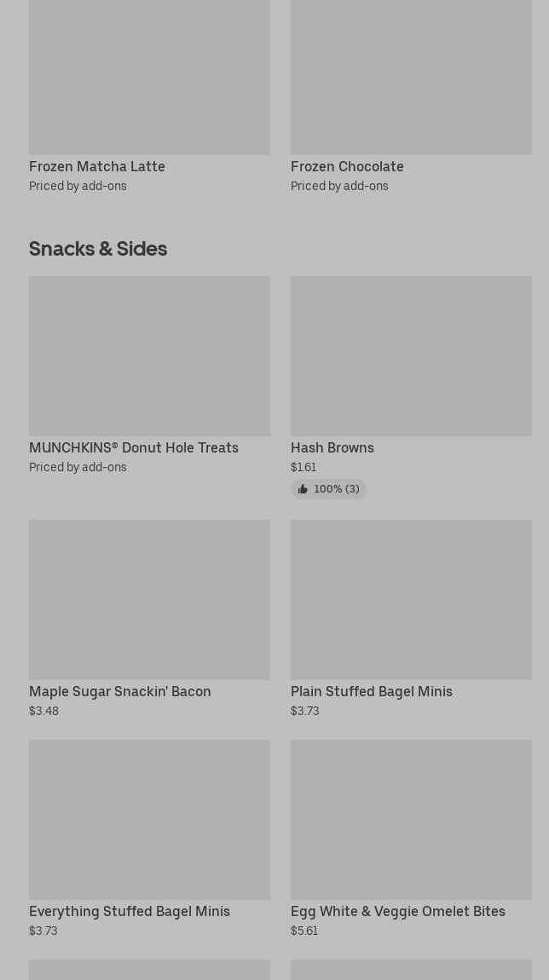Open Egg White & Veggie Omelet Bites title

tap(398, 911)
